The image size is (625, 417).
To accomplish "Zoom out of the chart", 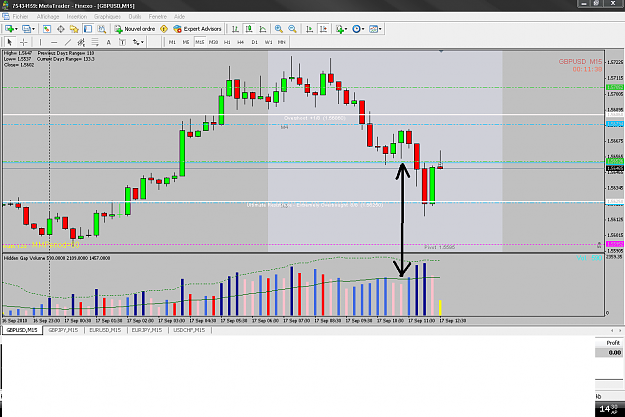I will [x=292, y=29].
